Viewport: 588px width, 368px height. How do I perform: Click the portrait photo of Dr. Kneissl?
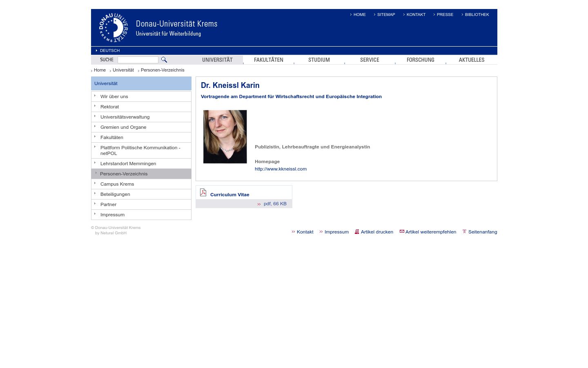pyautogui.click(x=225, y=137)
